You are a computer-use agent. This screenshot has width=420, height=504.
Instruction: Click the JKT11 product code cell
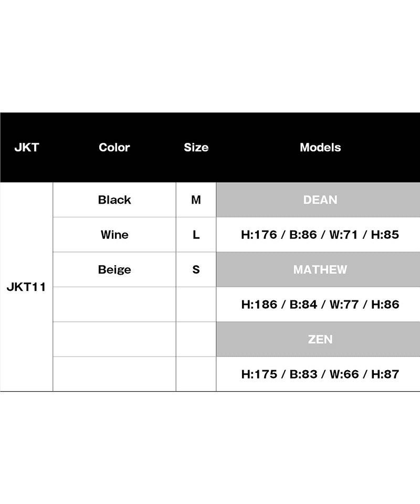[26, 287]
